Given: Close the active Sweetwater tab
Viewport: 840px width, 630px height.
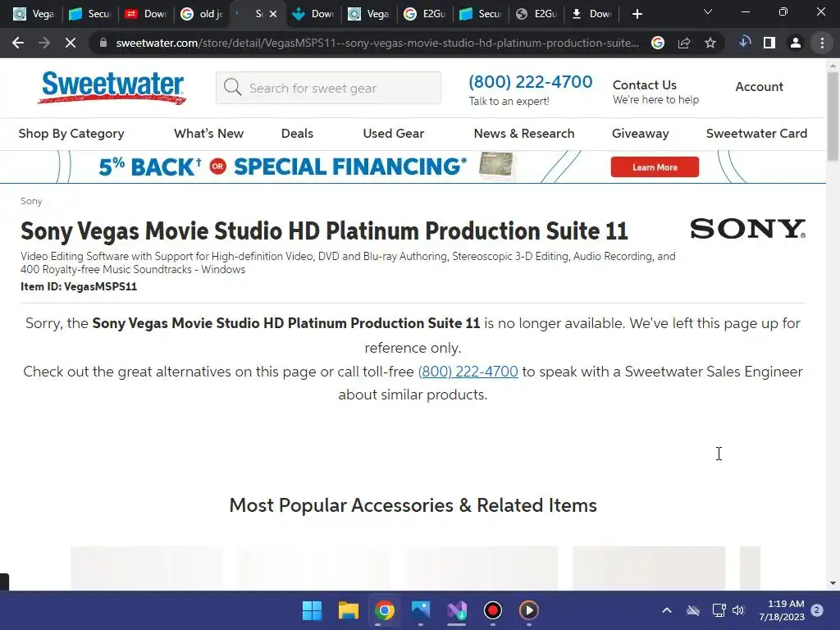Looking at the screenshot, I should click(x=273, y=14).
